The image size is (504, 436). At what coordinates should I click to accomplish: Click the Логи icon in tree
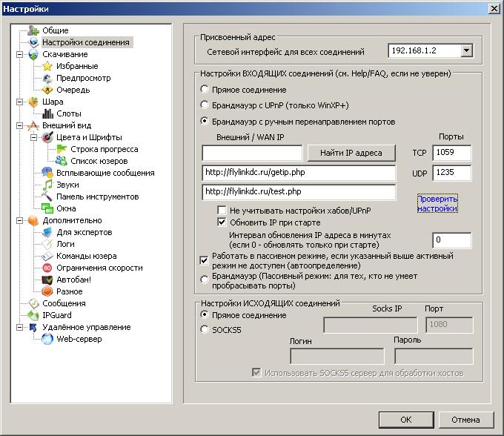(x=47, y=244)
